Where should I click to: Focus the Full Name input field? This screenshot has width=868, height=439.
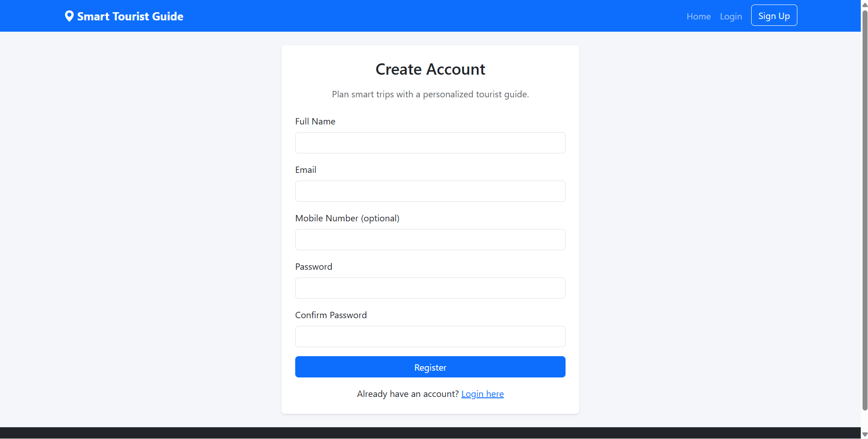pyautogui.click(x=430, y=143)
